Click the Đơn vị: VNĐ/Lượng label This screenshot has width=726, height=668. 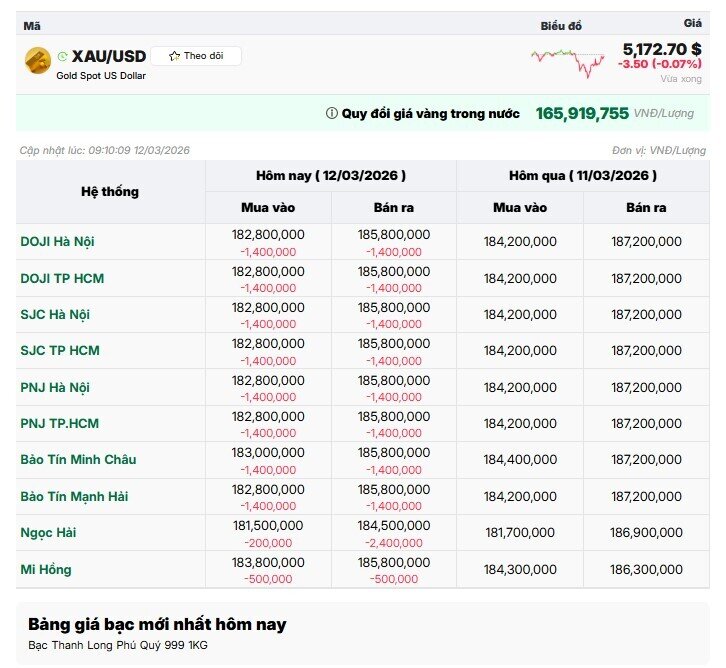click(x=659, y=150)
